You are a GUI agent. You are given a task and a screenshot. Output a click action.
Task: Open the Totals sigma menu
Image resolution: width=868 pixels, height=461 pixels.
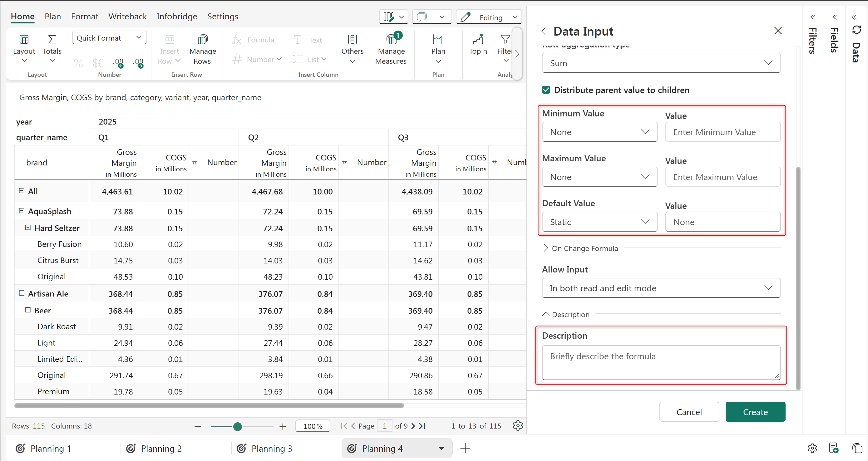click(x=52, y=40)
